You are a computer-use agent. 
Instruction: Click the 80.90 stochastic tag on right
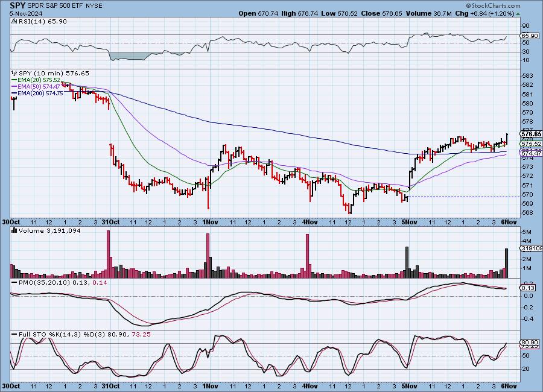pyautogui.click(x=530, y=342)
